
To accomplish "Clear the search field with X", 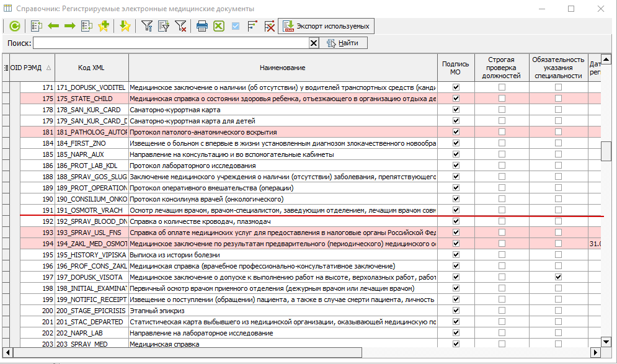I will pos(314,43).
